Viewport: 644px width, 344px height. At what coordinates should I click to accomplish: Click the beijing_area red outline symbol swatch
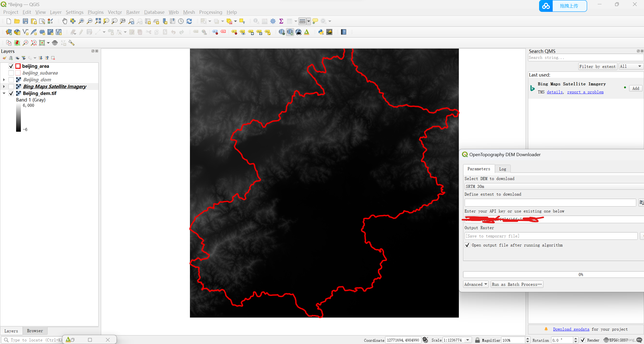(18, 66)
